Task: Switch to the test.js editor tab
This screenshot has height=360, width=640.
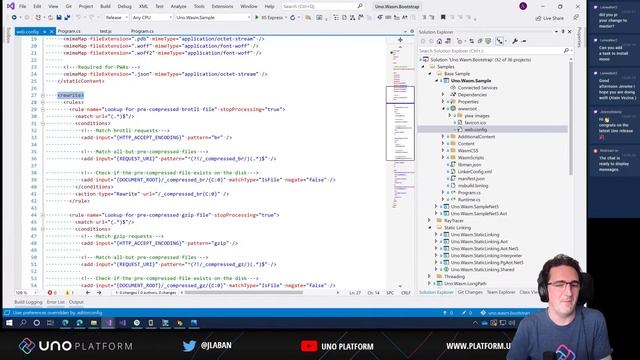Action: [x=105, y=31]
